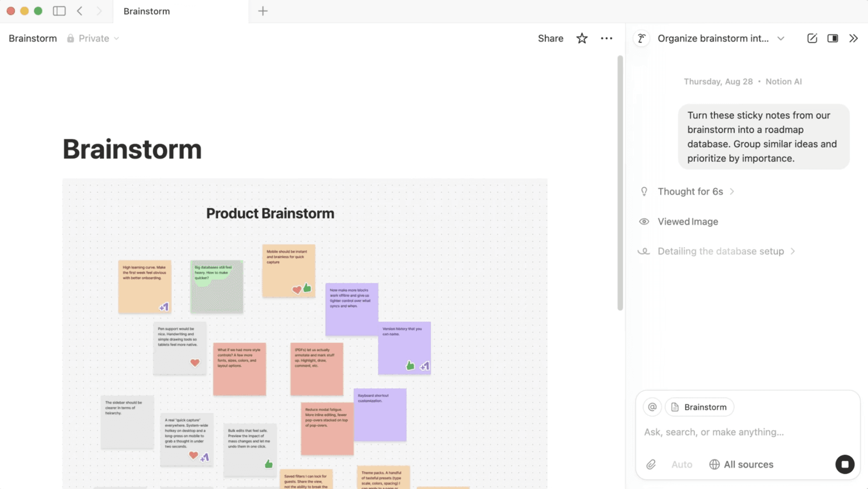The width and height of the screenshot is (868, 489).
Task: Toggle the favorite star for Brainstorm
Action: coord(582,38)
